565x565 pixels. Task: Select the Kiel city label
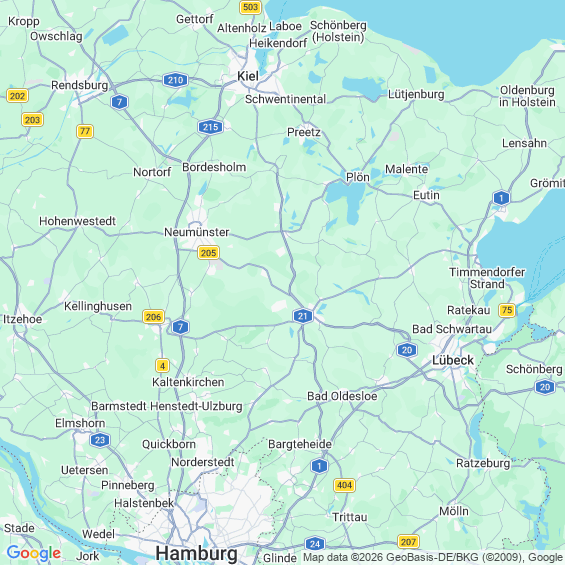pyautogui.click(x=248, y=76)
